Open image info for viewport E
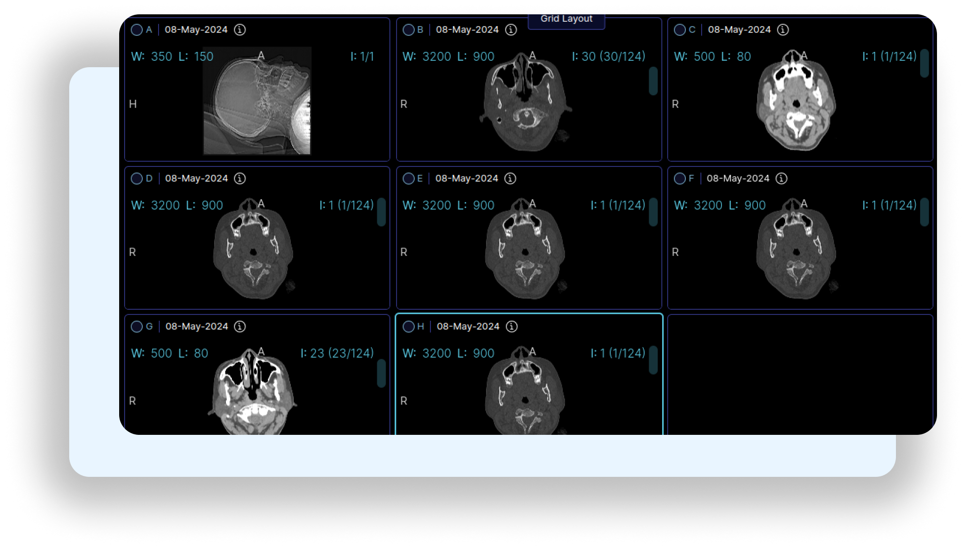Image resolution: width=980 pixels, height=548 pixels. [x=510, y=178]
